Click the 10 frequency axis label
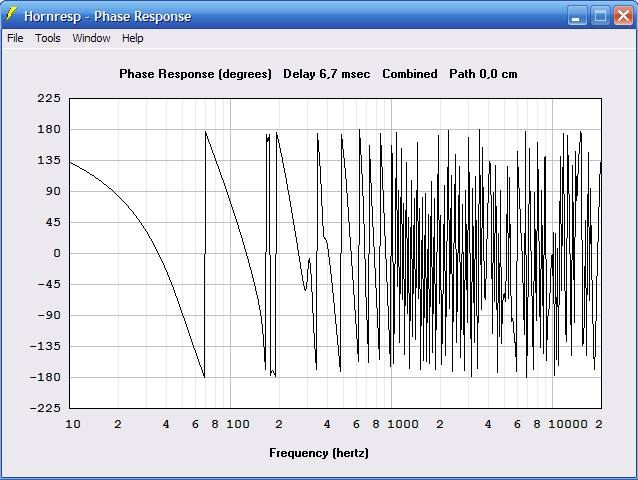The height and width of the screenshot is (480, 638). point(73,424)
